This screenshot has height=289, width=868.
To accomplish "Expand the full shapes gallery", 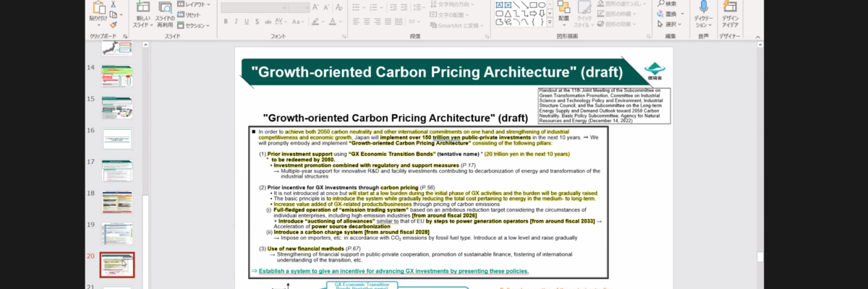I will 549,22.
